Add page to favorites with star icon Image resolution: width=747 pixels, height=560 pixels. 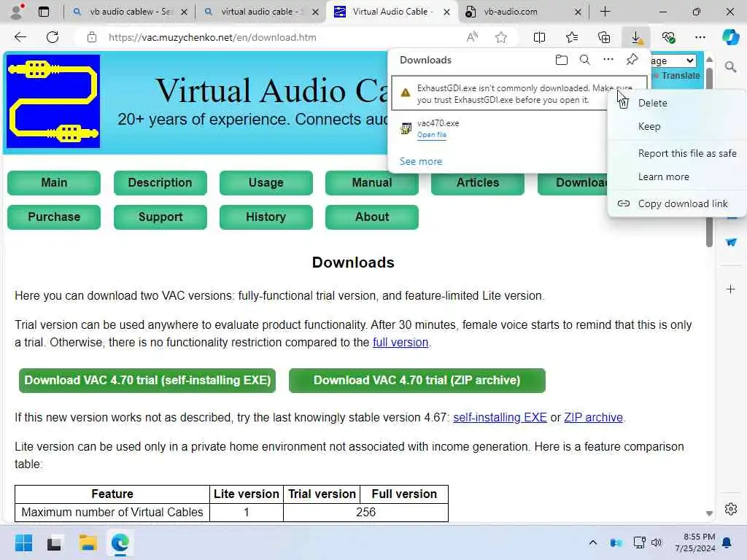(x=500, y=37)
